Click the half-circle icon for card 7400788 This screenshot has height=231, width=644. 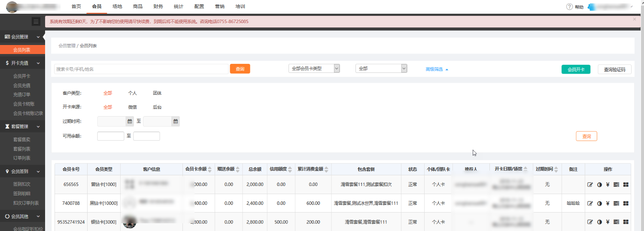coord(599,203)
